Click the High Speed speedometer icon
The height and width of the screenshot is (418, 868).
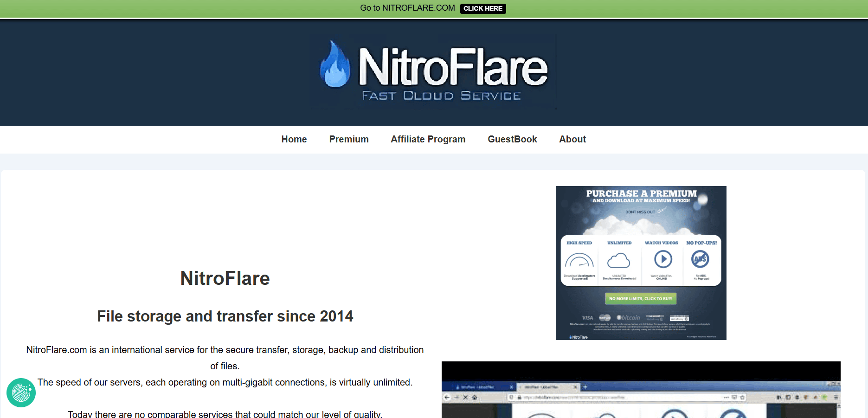(x=579, y=260)
